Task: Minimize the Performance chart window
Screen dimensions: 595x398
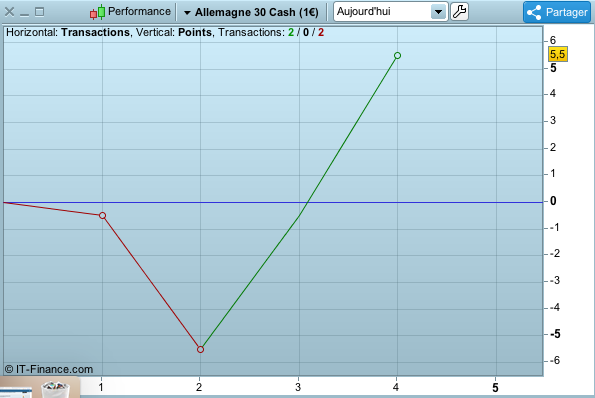Action: point(24,15)
